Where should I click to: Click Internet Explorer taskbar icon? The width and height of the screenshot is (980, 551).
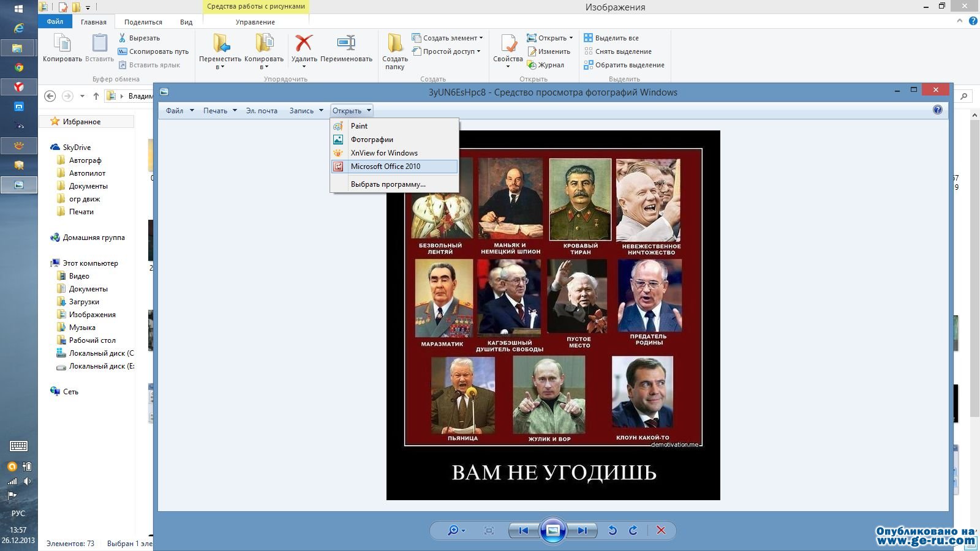pos(19,28)
